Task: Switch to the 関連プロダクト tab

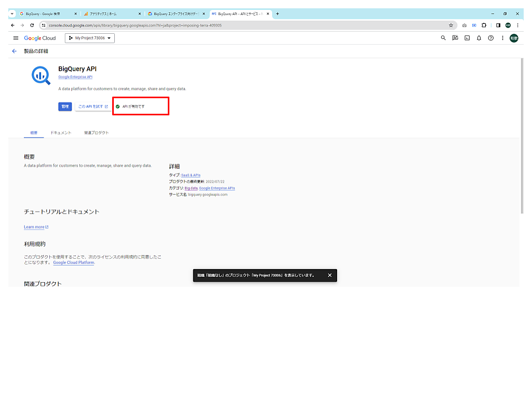Action: (x=97, y=133)
